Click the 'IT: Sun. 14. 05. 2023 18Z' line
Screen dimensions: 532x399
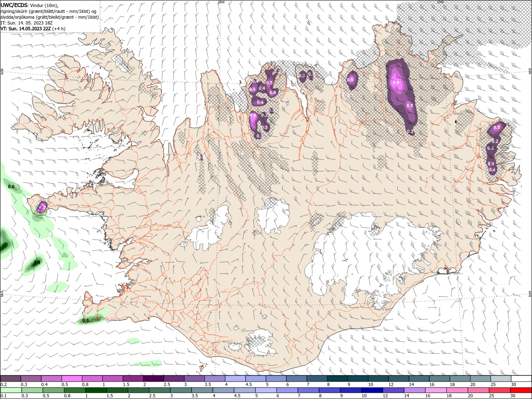point(27,23)
